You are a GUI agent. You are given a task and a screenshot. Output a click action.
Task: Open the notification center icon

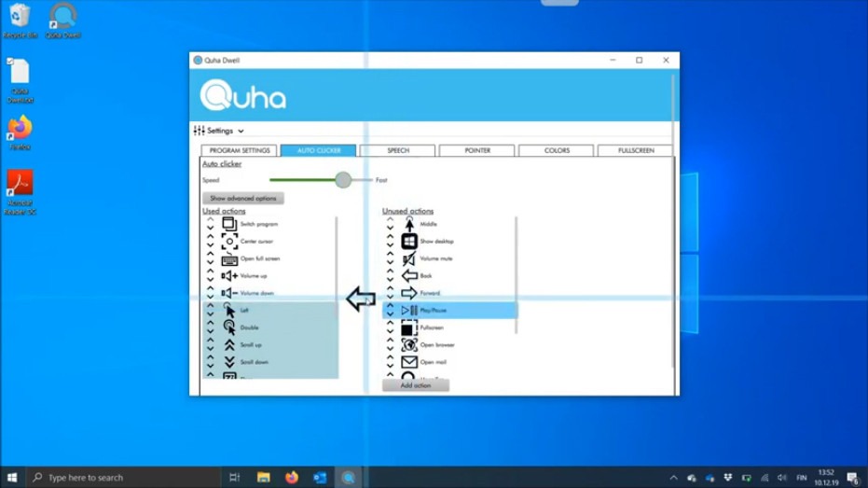853,478
